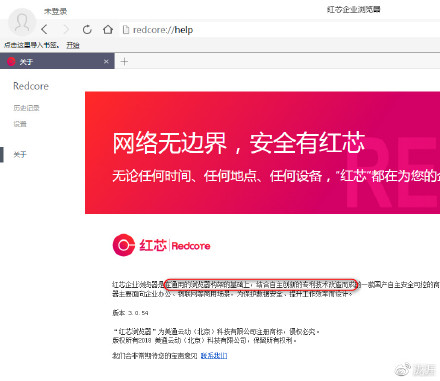Click the 红芯企业浏览器 window title
Screen dimensions: 440x381
353,9
